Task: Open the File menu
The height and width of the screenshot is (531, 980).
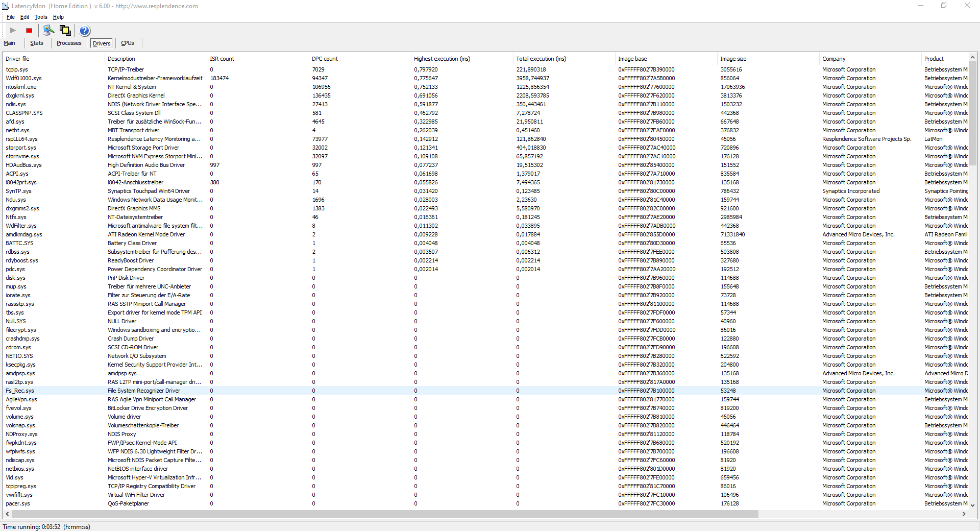Action: 11,17
